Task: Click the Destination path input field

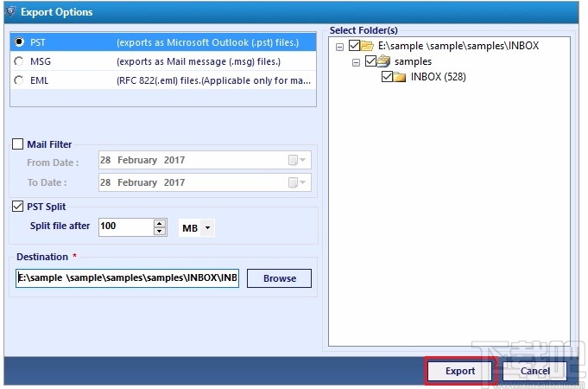Action: (127, 278)
